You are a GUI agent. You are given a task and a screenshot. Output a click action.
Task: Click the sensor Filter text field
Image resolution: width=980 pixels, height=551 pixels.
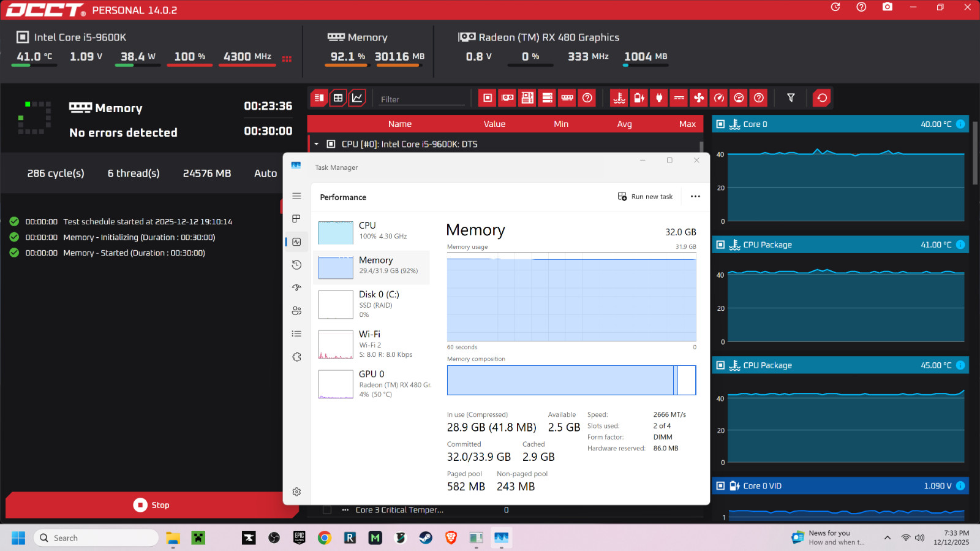pos(421,99)
